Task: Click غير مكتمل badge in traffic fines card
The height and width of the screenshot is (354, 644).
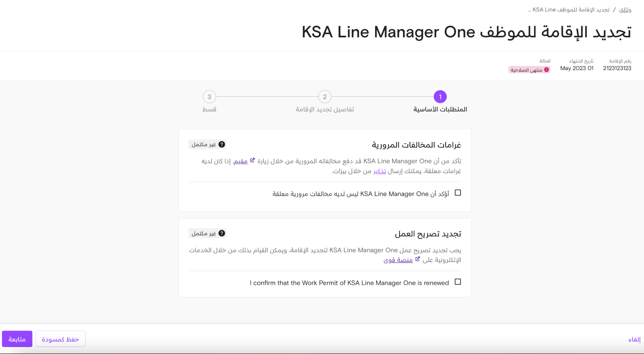Action: 207,144
